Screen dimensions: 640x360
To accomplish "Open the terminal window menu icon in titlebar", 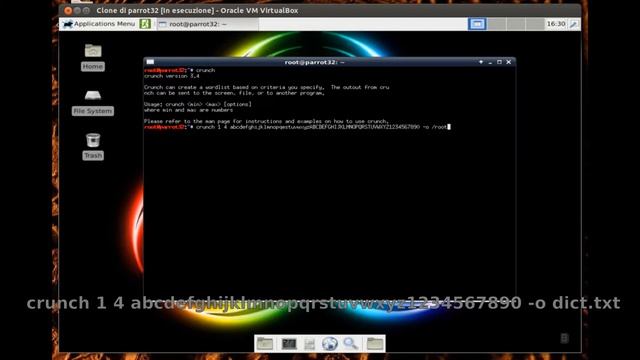I will point(150,62).
